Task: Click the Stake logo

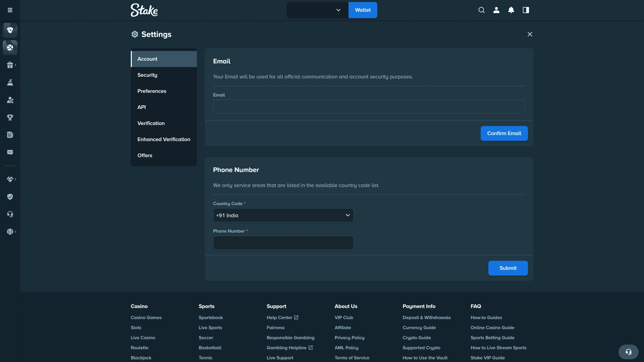Action: click(144, 10)
